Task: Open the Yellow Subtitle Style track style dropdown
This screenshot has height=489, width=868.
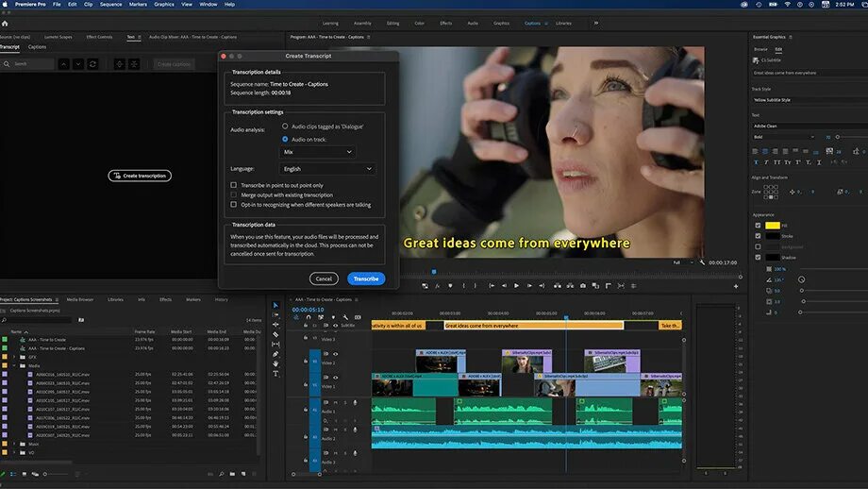Action: click(x=810, y=100)
